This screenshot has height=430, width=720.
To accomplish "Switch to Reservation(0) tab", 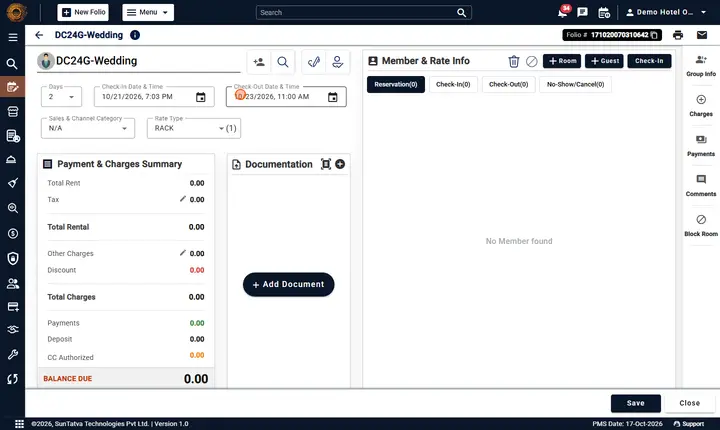I will coord(395,85).
